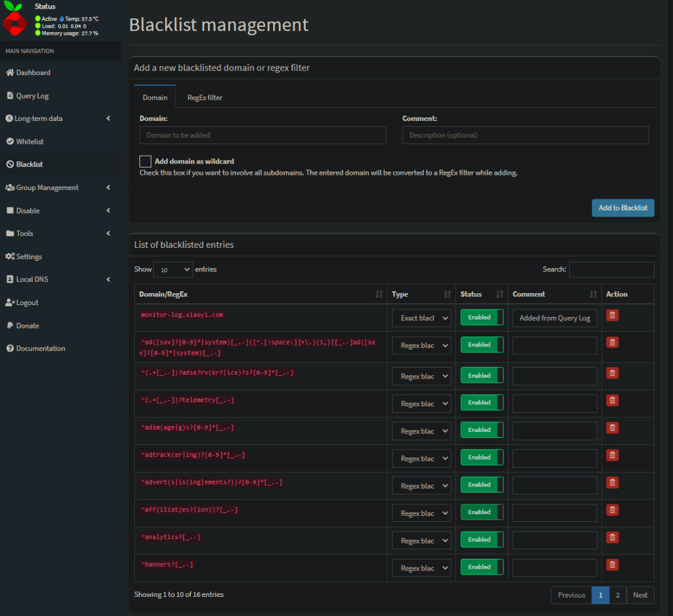Click the Search box above the table
Viewport: 673px width, 616px height.
click(x=611, y=270)
